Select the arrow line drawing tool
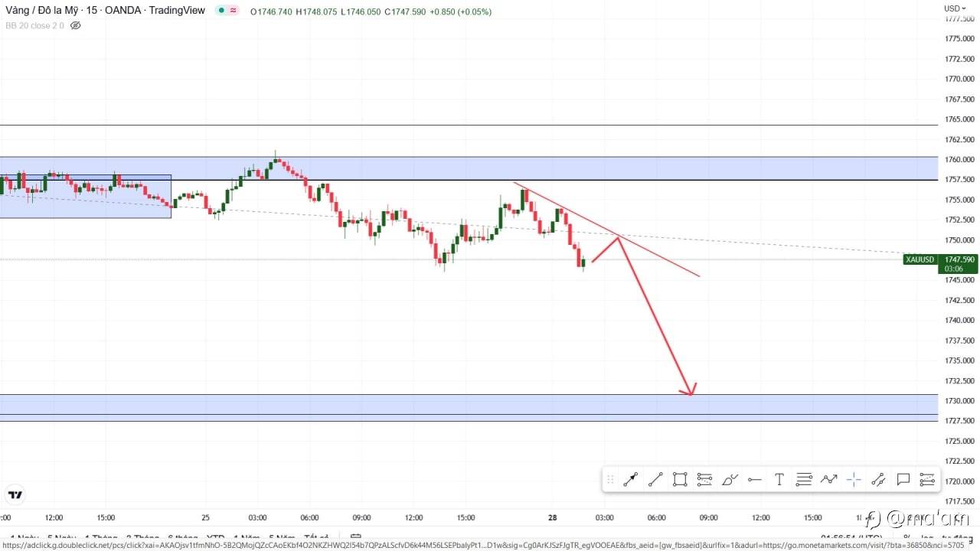The image size is (980, 551). 630,480
